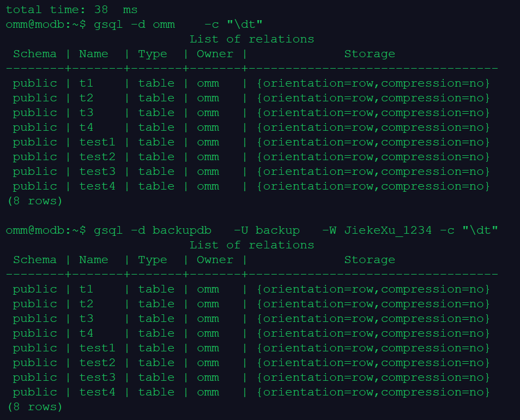Click Storage header in the backupdb output
The height and width of the screenshot is (420, 520).
(370, 260)
